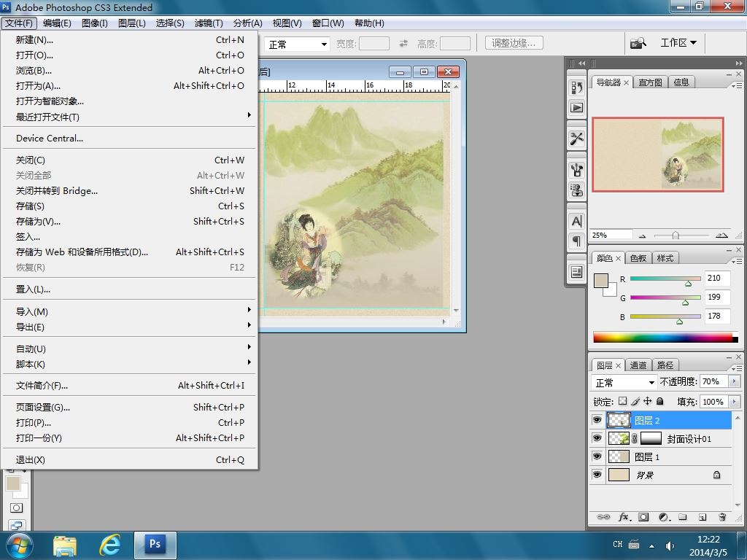Viewport: 747px width, 560px height.
Task: Toggle lock all padlock
Action: 659,401
